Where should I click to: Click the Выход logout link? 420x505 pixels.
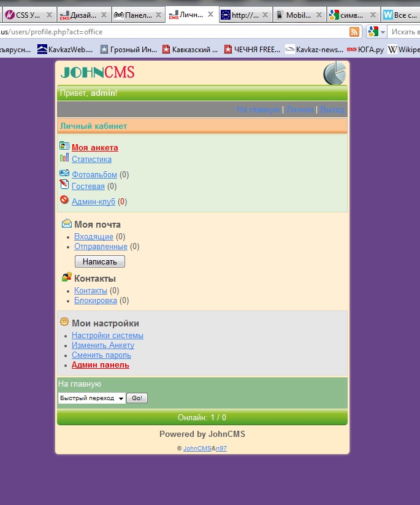coord(332,109)
